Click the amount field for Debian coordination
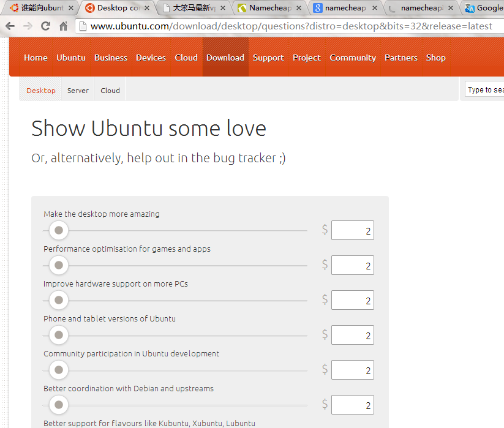This screenshot has width=504, height=428. 353,405
